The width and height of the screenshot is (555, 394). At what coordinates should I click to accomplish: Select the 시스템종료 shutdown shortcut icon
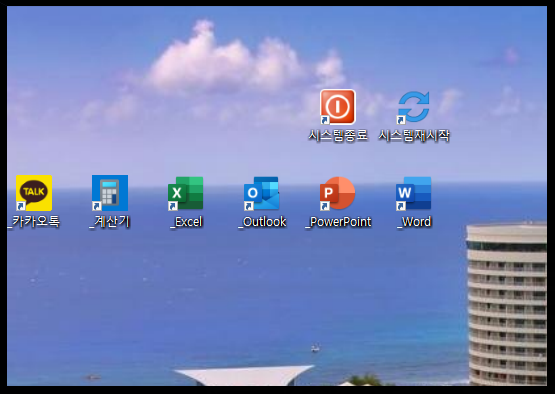(x=338, y=107)
